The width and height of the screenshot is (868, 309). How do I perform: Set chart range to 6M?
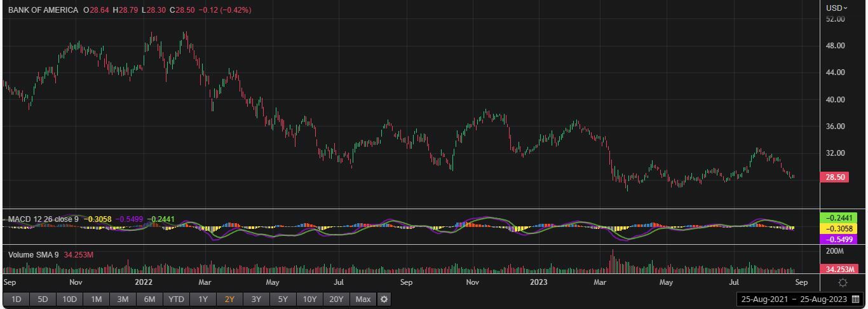coord(150,299)
